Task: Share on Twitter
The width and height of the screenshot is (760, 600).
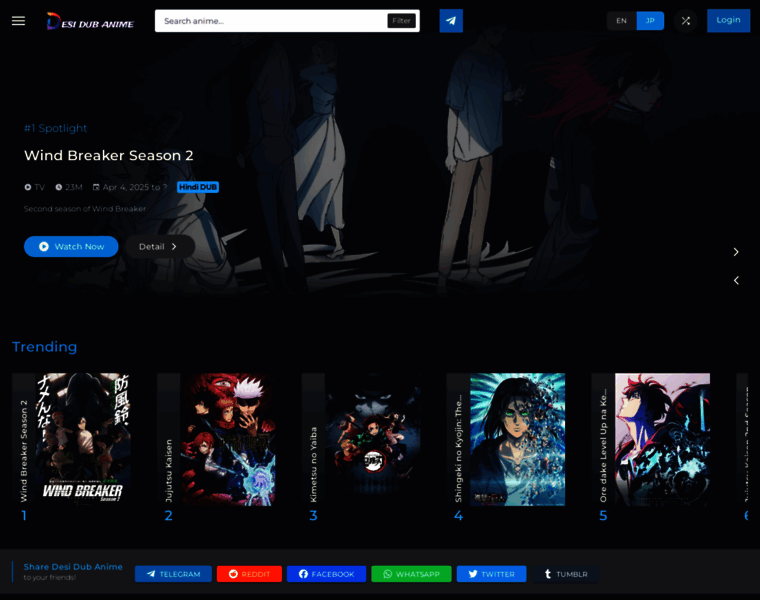Action: point(491,574)
